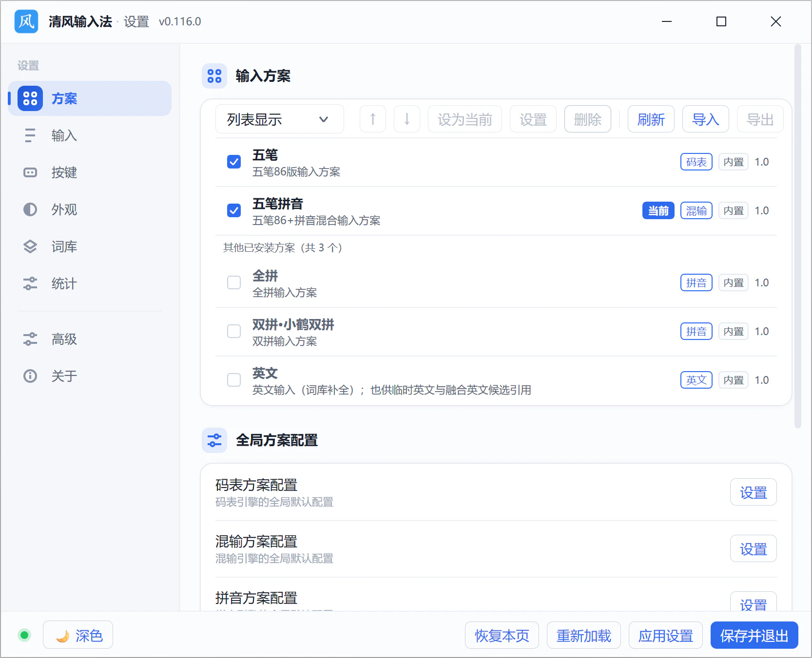Select the 双拼·小鹤双拼 scheme title
The height and width of the screenshot is (658, 812).
click(293, 324)
